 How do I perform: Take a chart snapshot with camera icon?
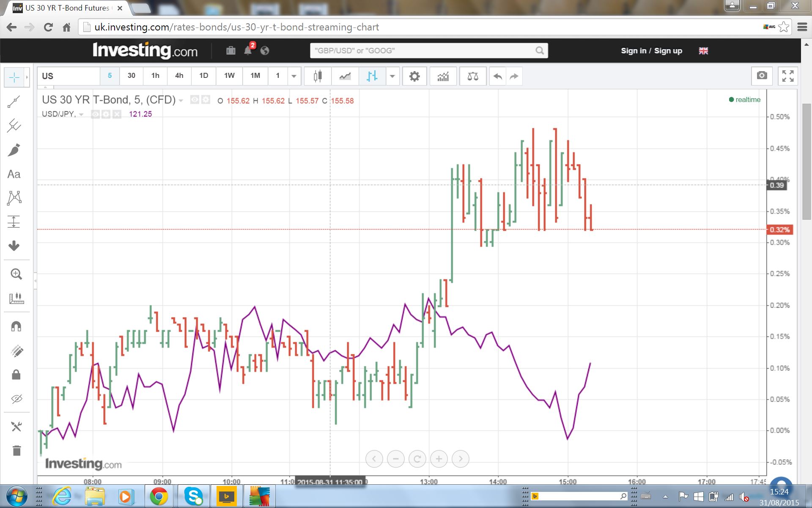click(x=762, y=76)
